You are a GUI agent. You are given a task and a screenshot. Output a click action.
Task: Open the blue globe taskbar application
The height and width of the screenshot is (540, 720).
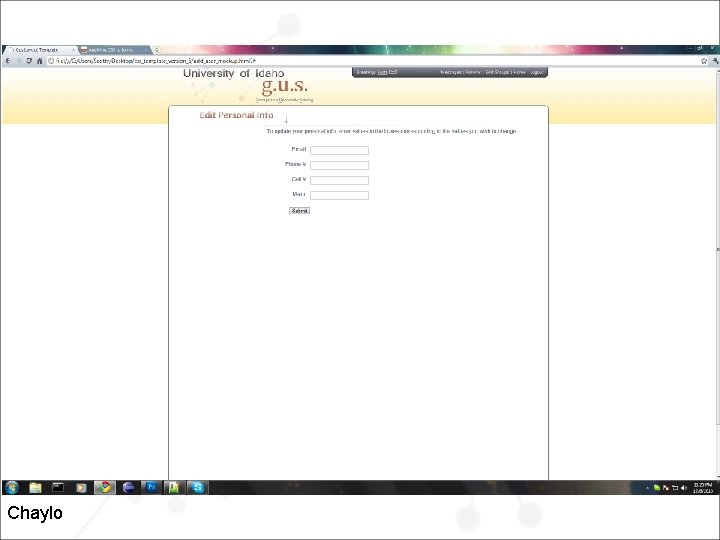129,487
